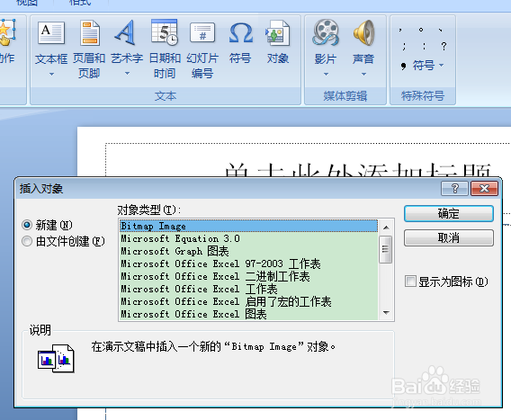Image resolution: width=511 pixels, height=420 pixels.
Task: Click the list scroll down arrow
Action: tap(386, 313)
